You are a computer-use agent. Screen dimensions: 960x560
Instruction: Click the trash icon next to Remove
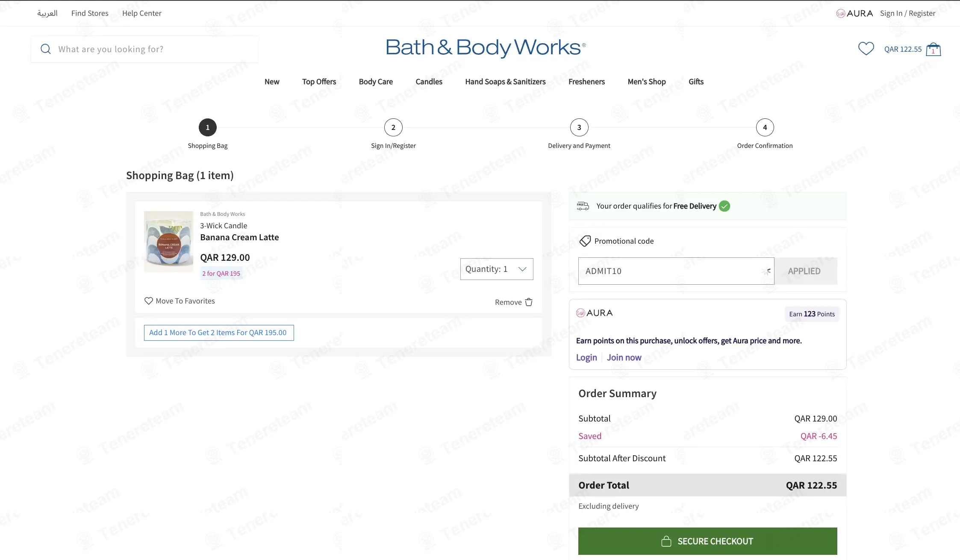(x=529, y=302)
